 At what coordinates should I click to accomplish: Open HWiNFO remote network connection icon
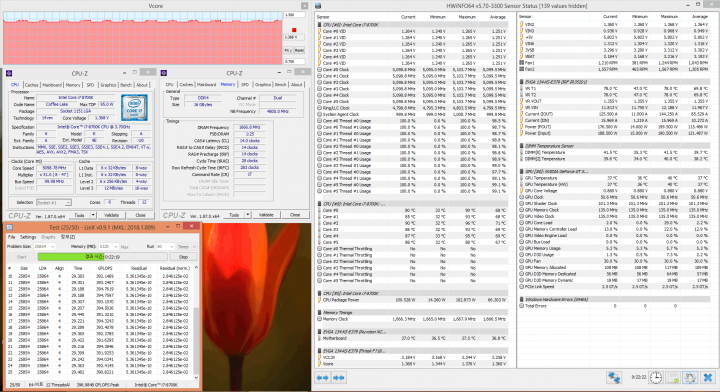[614, 377]
